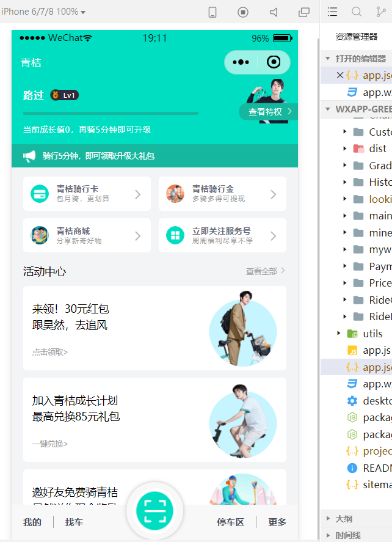This screenshot has height=542, width=392.
Task: Click the device rotate phone icon
Action: [x=212, y=12]
